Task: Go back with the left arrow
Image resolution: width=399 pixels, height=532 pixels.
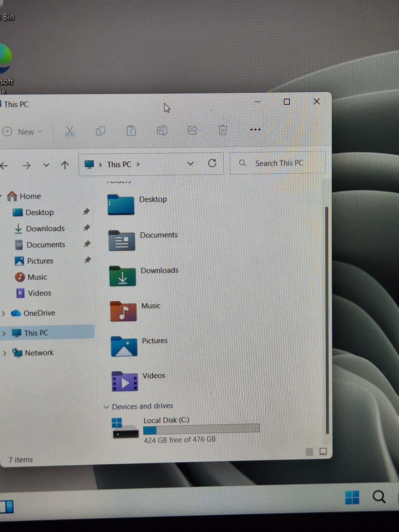Action: [x=4, y=166]
